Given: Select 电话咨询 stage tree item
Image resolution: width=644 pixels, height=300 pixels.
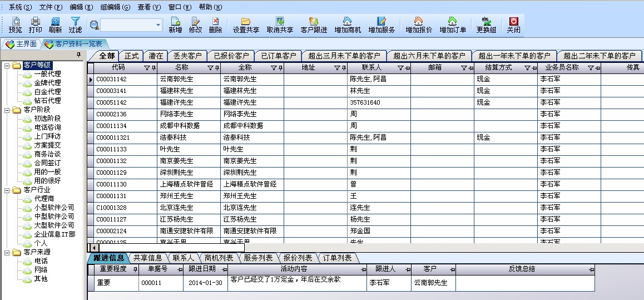Looking at the screenshot, I should (x=48, y=127).
